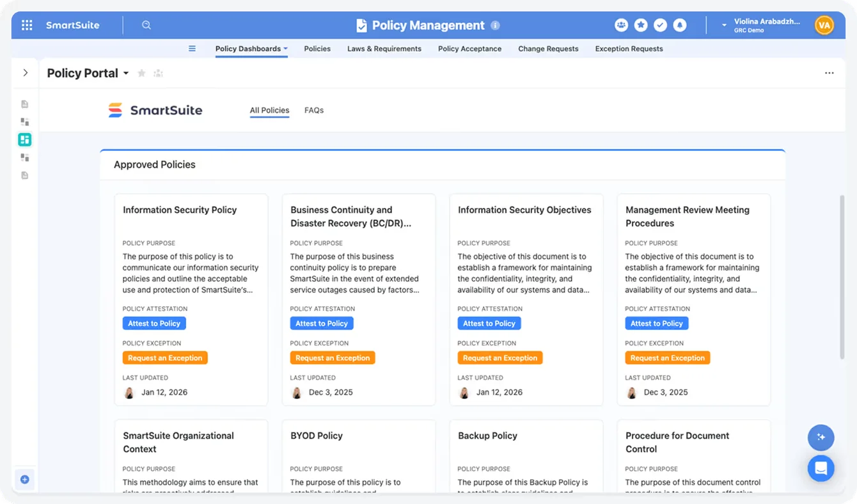Click the star favorites icon in header
Viewport: 857px width, 504px height.
coord(641,25)
